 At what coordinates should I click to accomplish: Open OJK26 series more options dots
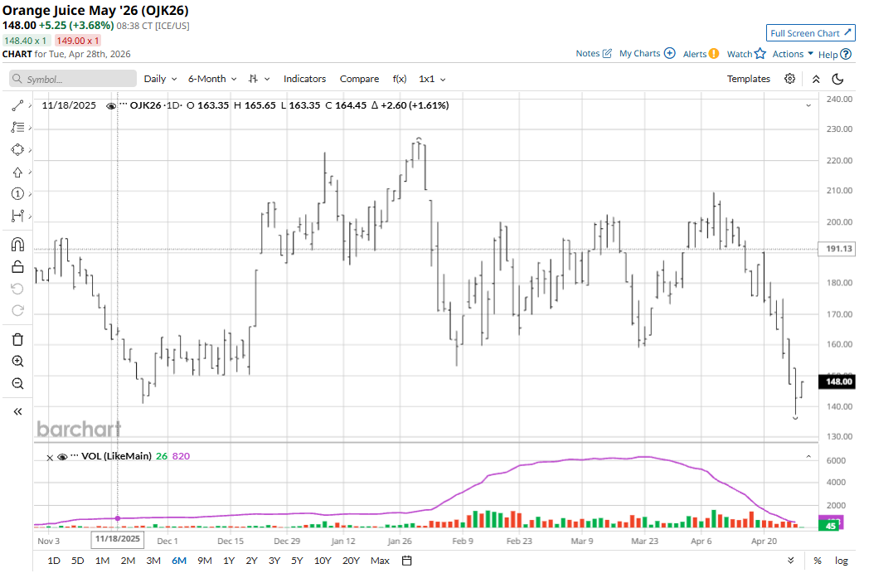[x=123, y=104]
